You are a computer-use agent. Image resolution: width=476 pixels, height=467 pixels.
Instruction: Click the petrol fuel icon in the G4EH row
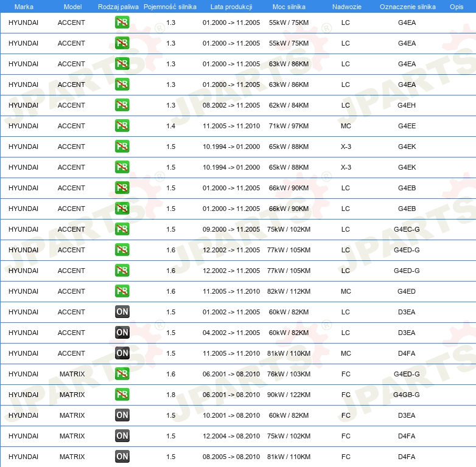(122, 105)
